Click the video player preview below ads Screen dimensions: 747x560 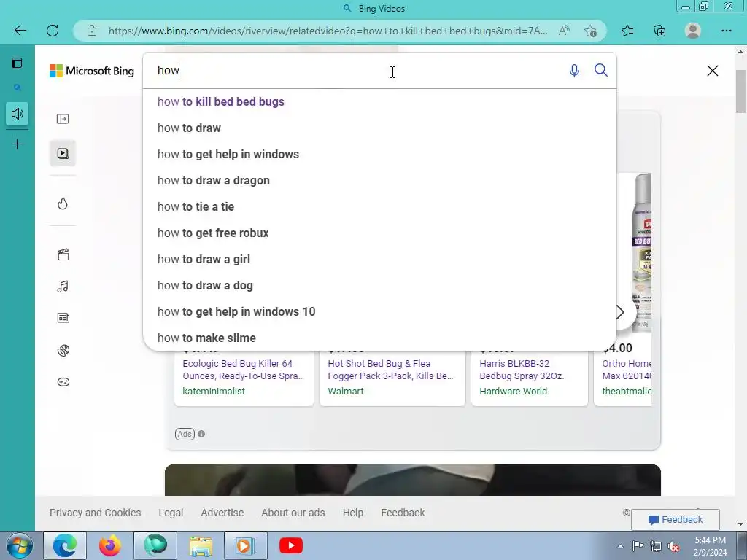tap(413, 480)
